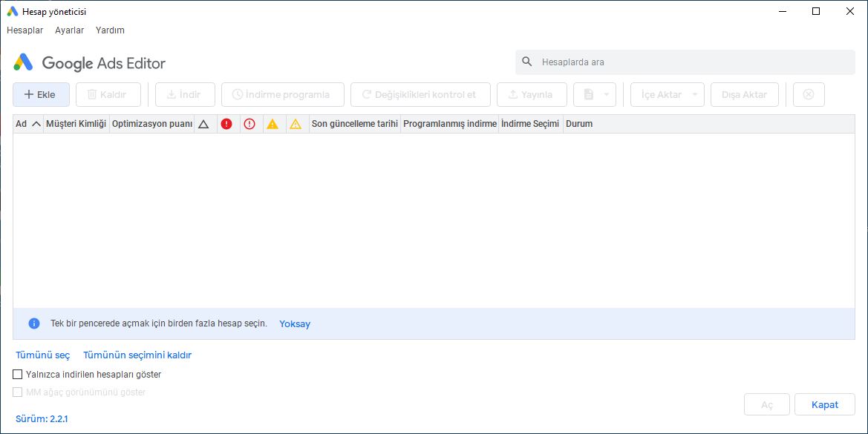Sort by Optimizasyon puanı column header
Image resolution: width=868 pixels, height=434 pixels.
(x=151, y=124)
